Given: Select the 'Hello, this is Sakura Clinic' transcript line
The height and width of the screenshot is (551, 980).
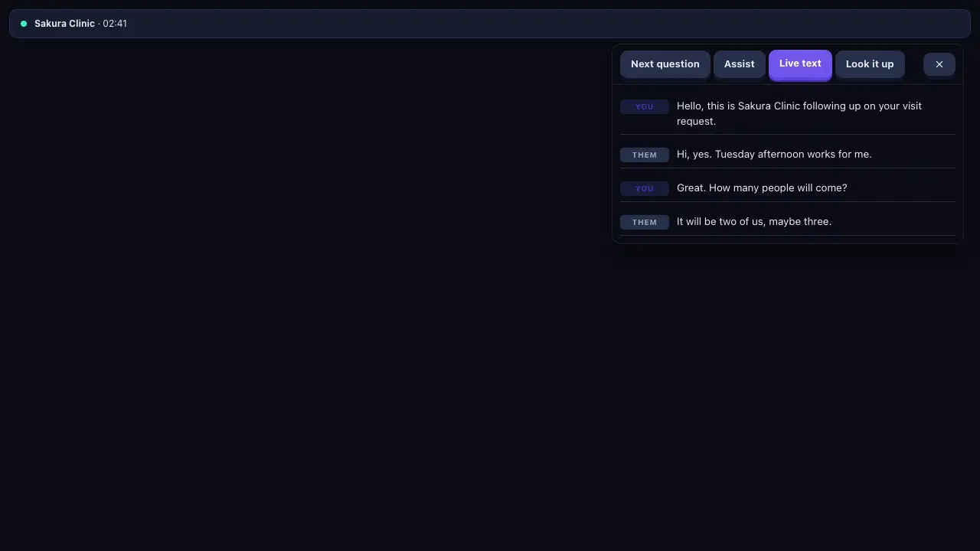Looking at the screenshot, I should 788,113.
